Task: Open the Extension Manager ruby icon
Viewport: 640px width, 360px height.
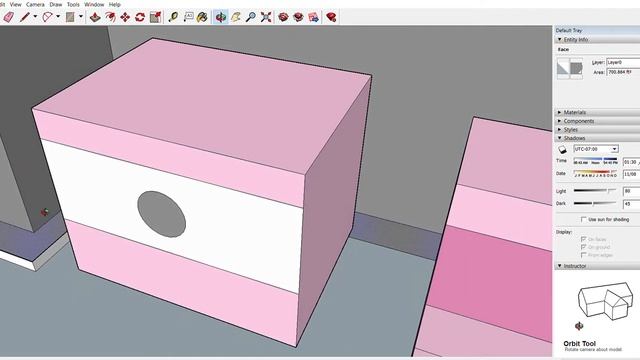Action: [x=331, y=17]
